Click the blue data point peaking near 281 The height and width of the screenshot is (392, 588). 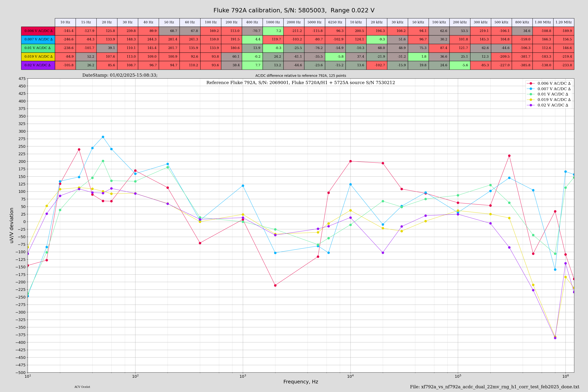click(103, 137)
